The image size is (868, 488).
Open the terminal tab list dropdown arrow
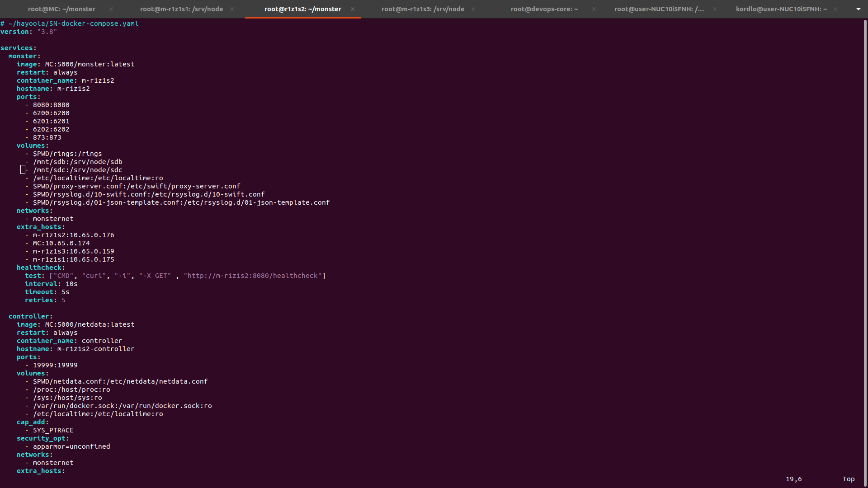858,9
